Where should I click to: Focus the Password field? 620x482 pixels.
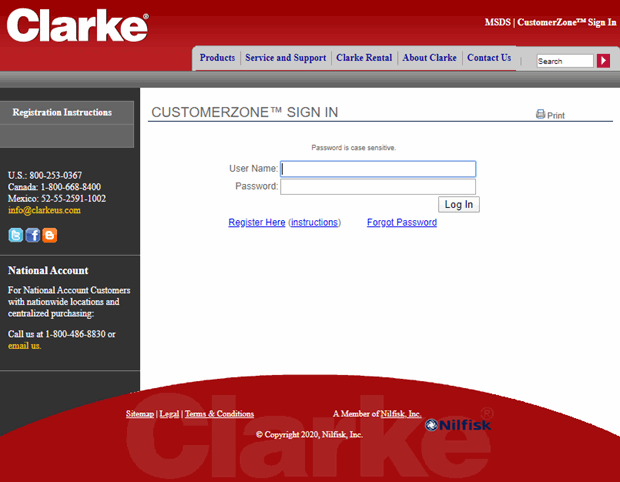[x=378, y=187]
